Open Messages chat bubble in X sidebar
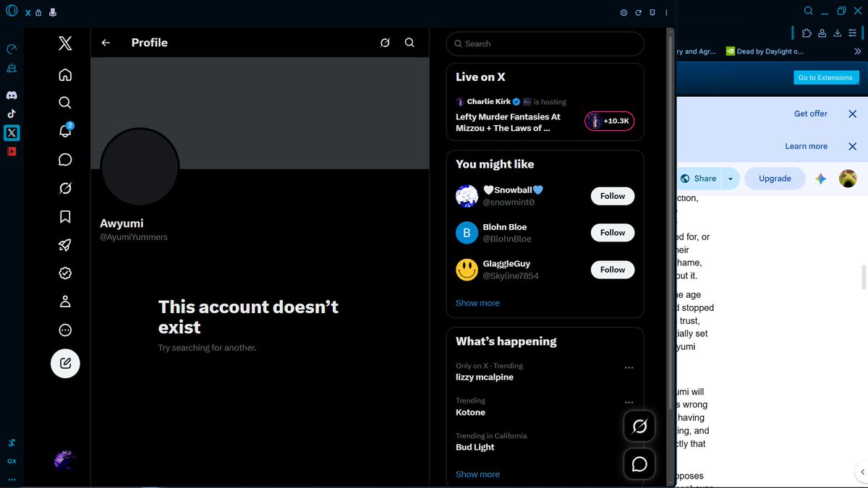The width and height of the screenshot is (868, 488). (65, 160)
